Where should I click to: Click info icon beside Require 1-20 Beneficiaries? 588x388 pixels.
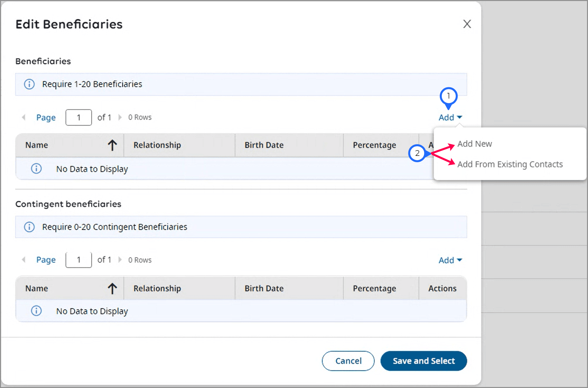[29, 84]
